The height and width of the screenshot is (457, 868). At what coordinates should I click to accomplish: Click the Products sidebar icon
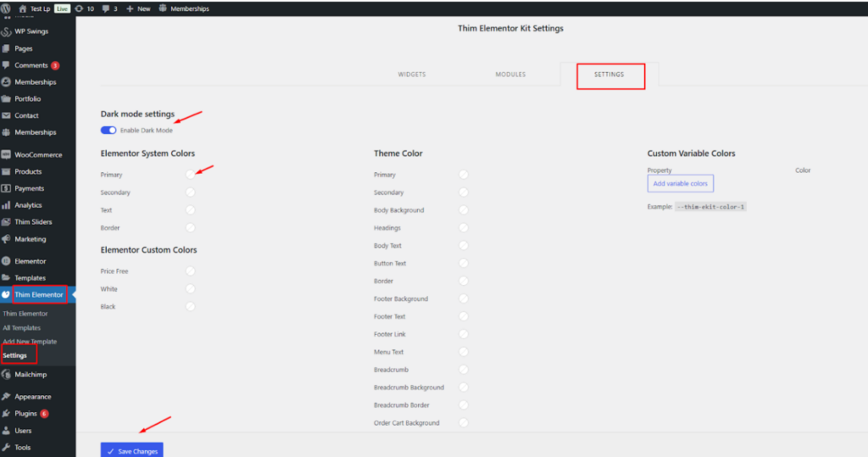(6, 172)
